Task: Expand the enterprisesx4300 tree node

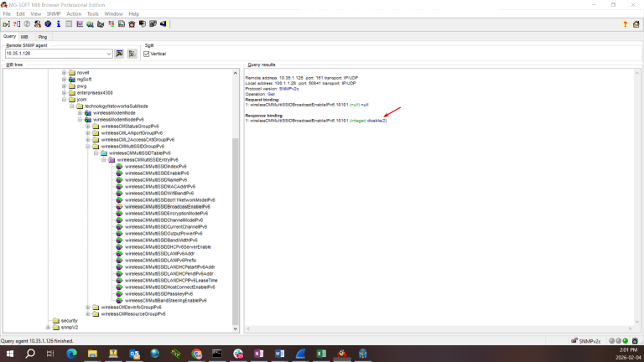Action: point(64,93)
